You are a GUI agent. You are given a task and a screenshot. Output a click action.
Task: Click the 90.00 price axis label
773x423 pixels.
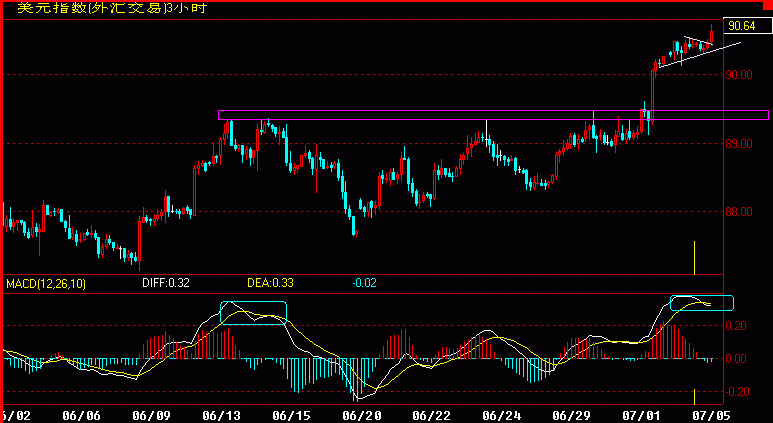coord(739,74)
